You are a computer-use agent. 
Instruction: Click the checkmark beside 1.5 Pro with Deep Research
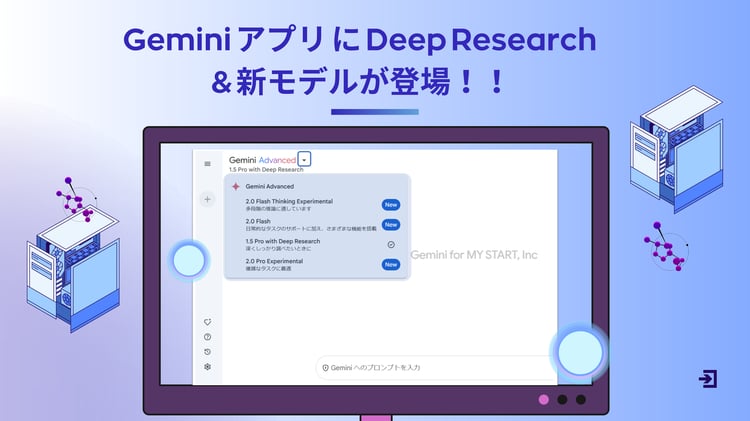tap(391, 244)
